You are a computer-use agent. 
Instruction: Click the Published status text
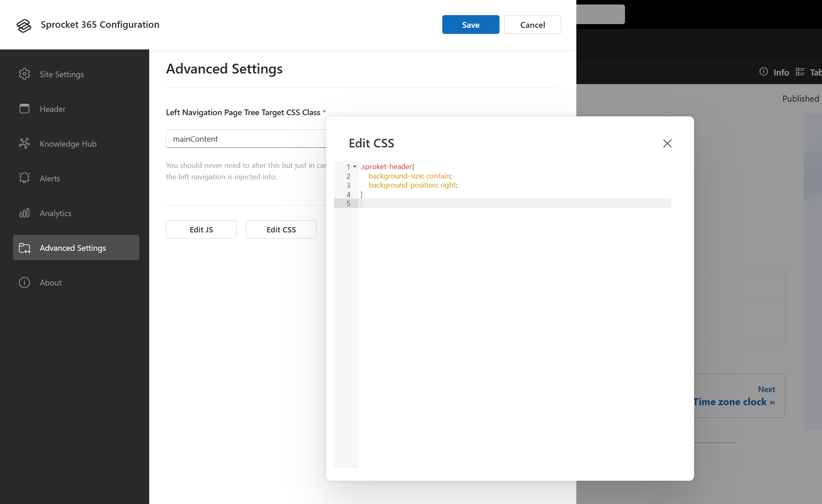click(x=800, y=99)
